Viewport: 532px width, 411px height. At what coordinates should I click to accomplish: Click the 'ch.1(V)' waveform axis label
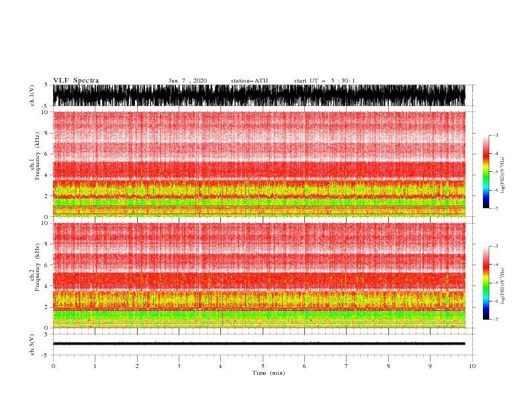32,95
